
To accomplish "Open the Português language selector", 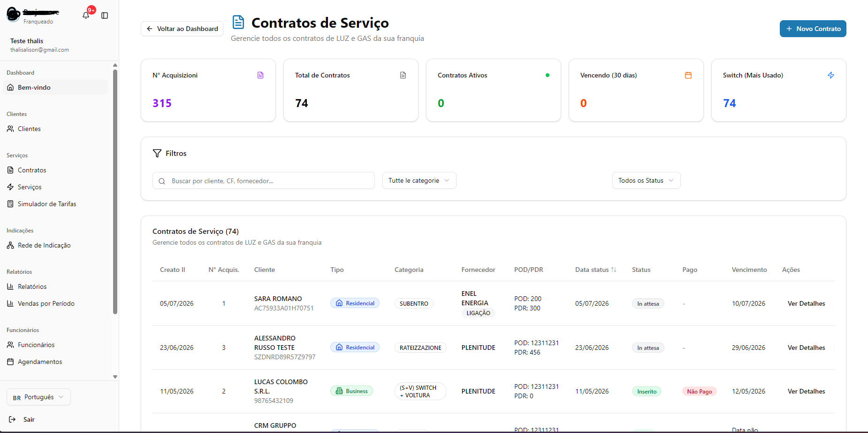I will tap(38, 397).
